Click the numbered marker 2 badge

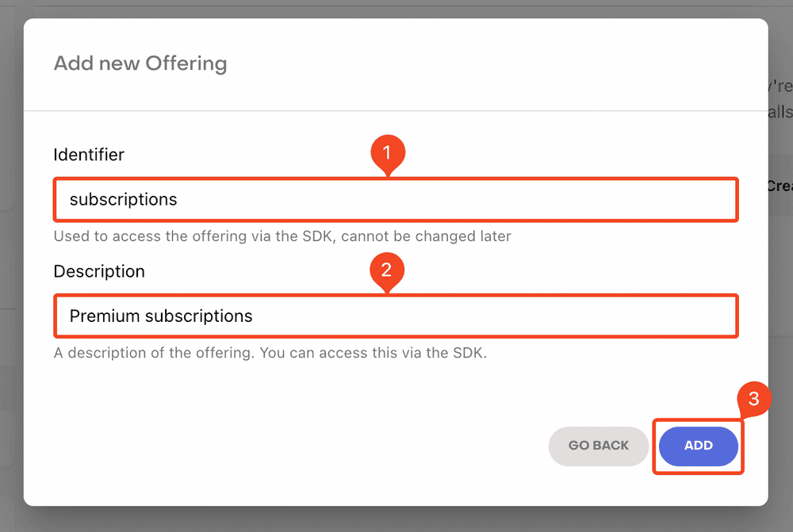coord(388,270)
